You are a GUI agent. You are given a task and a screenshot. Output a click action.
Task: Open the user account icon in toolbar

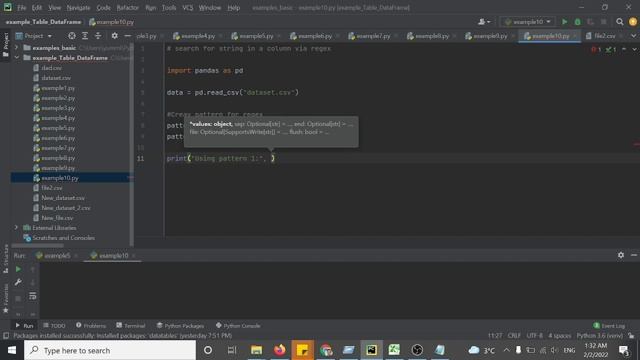484,22
